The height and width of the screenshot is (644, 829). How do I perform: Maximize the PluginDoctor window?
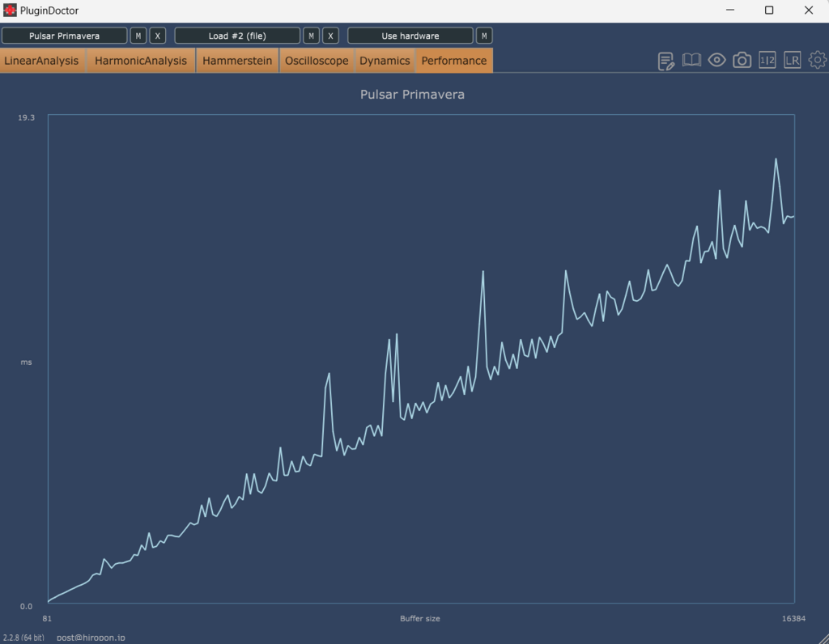pos(769,10)
